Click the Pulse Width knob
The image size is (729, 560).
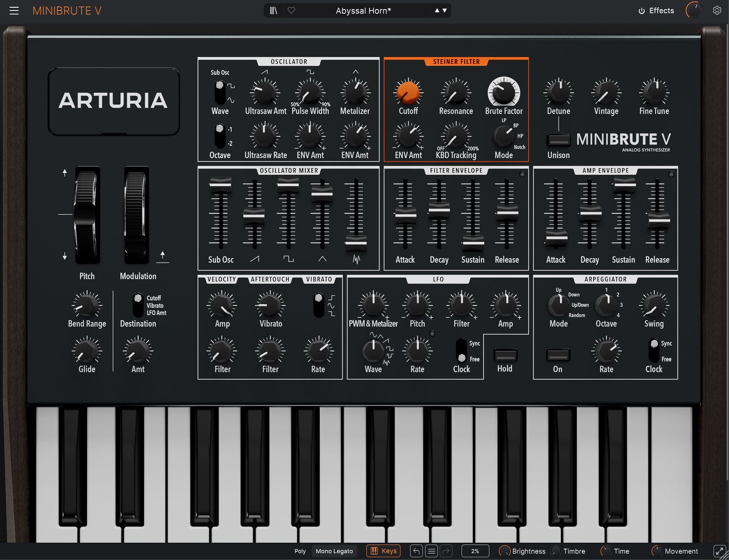pyautogui.click(x=310, y=92)
